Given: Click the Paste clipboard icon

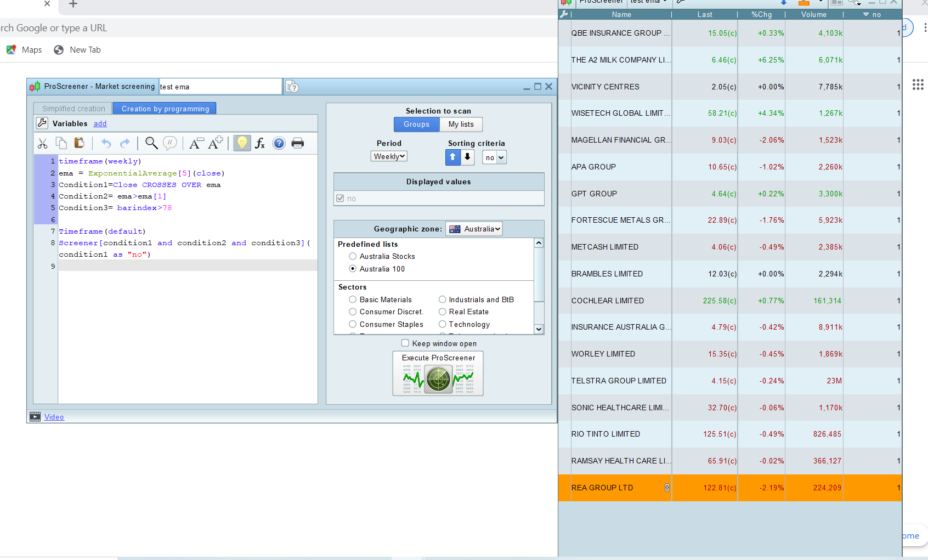Looking at the screenshot, I should [80, 143].
